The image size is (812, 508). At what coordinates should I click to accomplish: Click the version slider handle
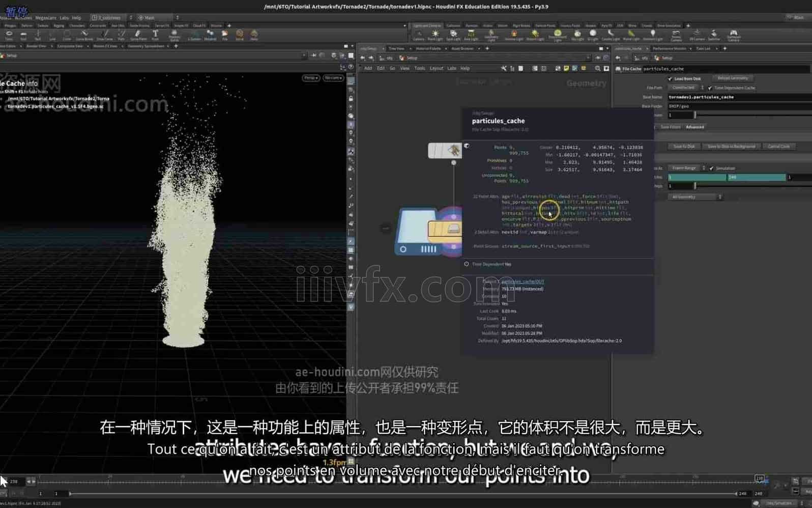695,115
